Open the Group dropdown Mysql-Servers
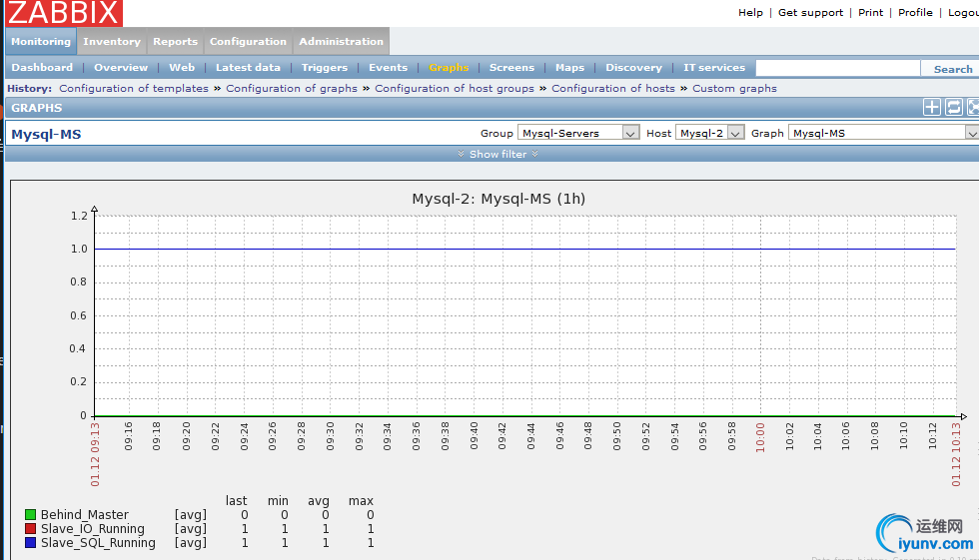Screen dimensions: 979x560 (x=578, y=133)
